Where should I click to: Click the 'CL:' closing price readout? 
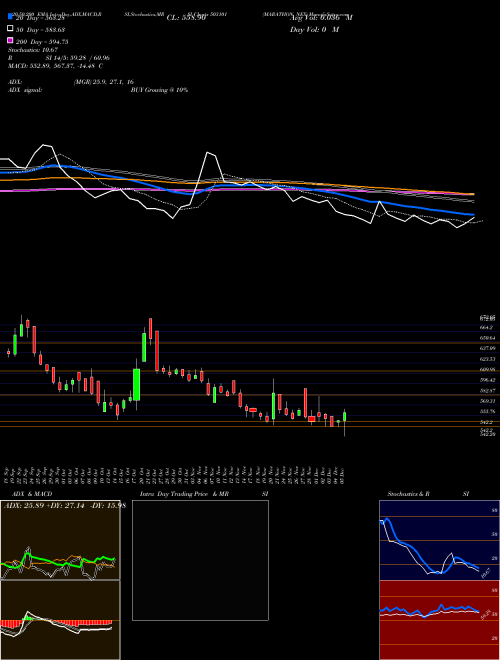click(186, 18)
